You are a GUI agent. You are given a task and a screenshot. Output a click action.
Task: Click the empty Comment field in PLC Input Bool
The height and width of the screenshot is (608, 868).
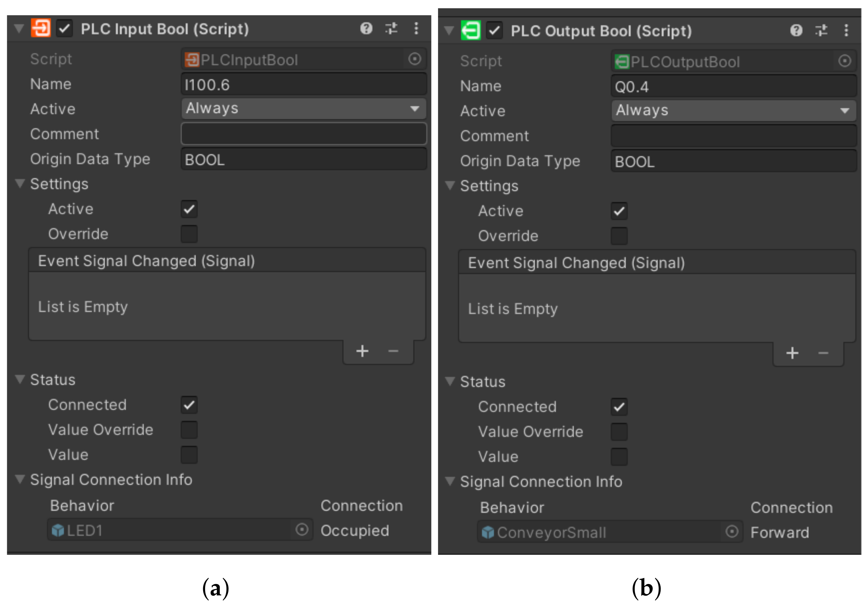tap(304, 134)
